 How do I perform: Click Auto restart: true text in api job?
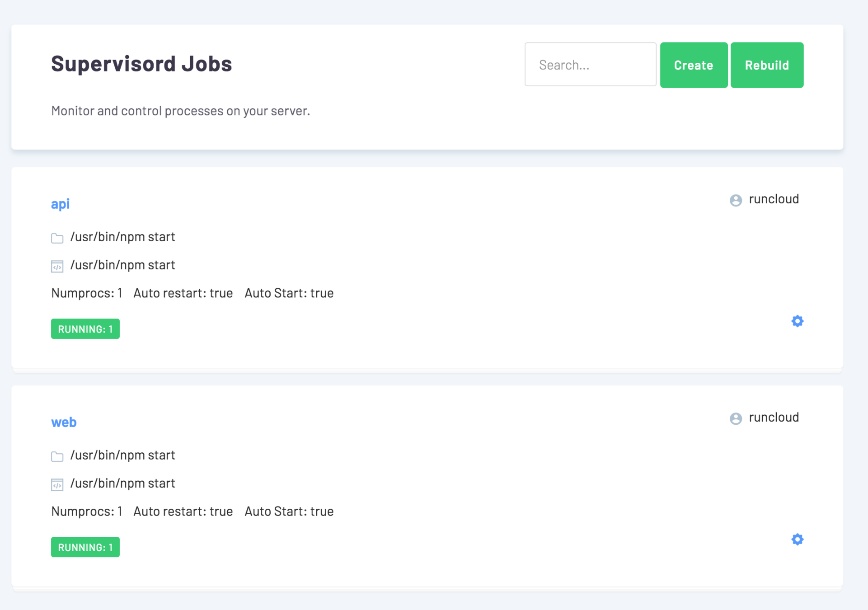(x=183, y=293)
